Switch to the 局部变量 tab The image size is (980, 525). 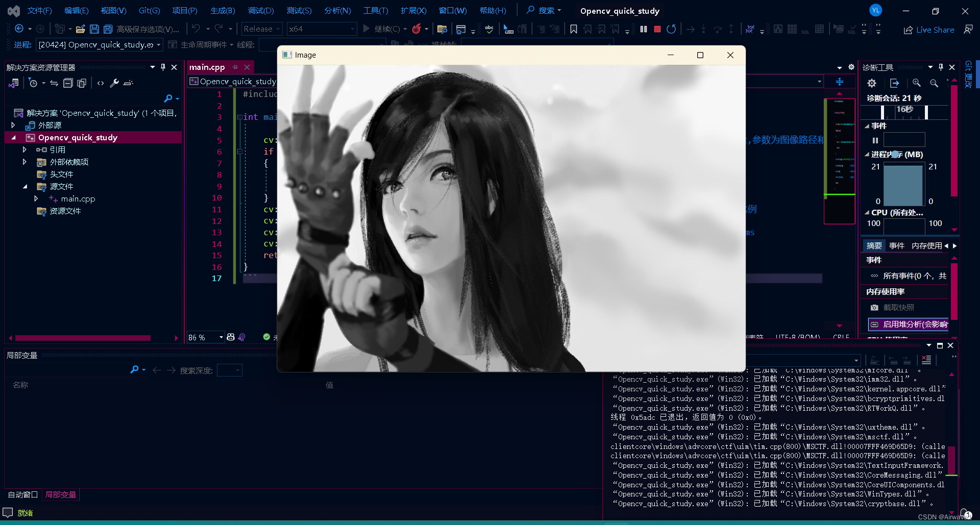(x=61, y=494)
